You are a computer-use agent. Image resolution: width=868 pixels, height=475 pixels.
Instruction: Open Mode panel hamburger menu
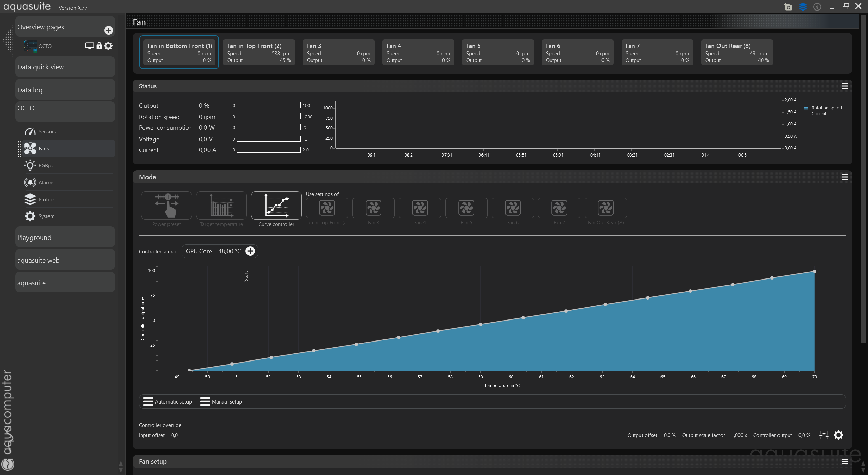845,177
